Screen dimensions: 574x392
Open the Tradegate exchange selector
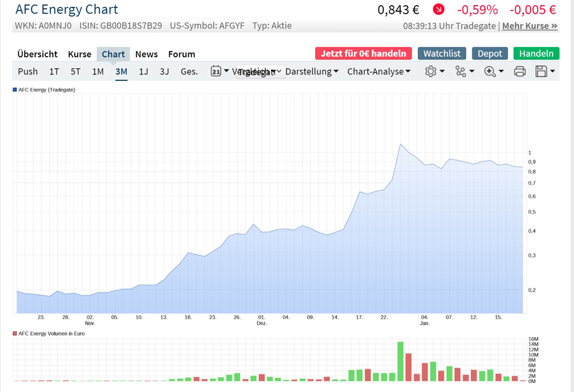tap(260, 72)
